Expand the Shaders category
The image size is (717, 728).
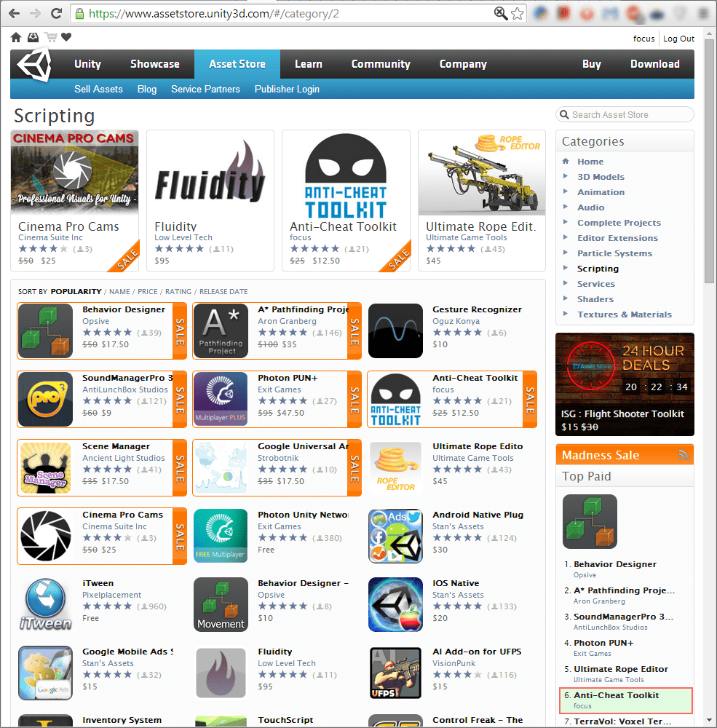(595, 299)
